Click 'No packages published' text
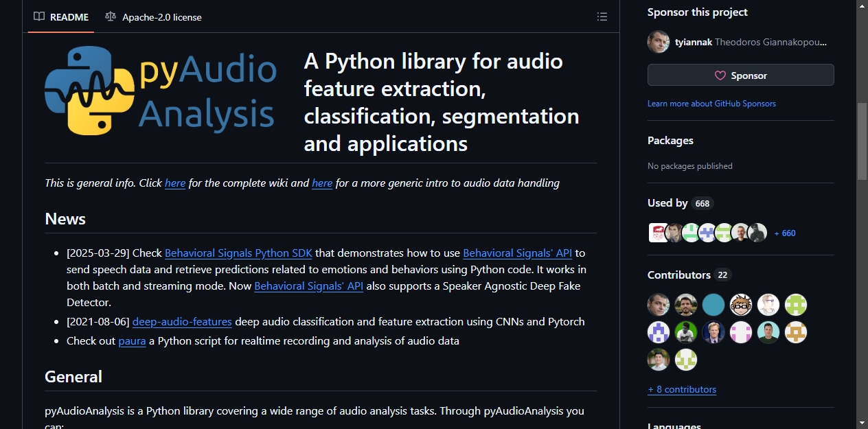868x429 pixels. 690,166
